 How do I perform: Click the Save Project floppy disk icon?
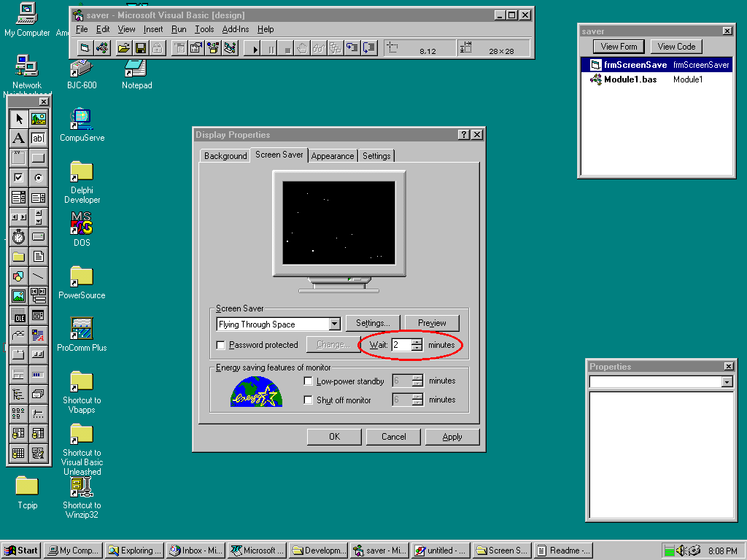[x=140, y=48]
